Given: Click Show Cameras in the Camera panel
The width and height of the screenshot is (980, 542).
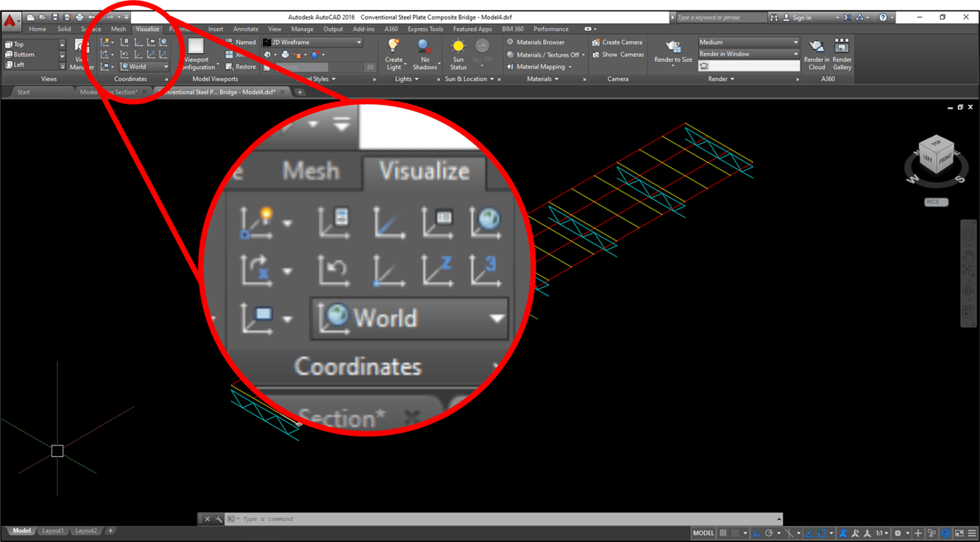Looking at the screenshot, I should [x=617, y=54].
